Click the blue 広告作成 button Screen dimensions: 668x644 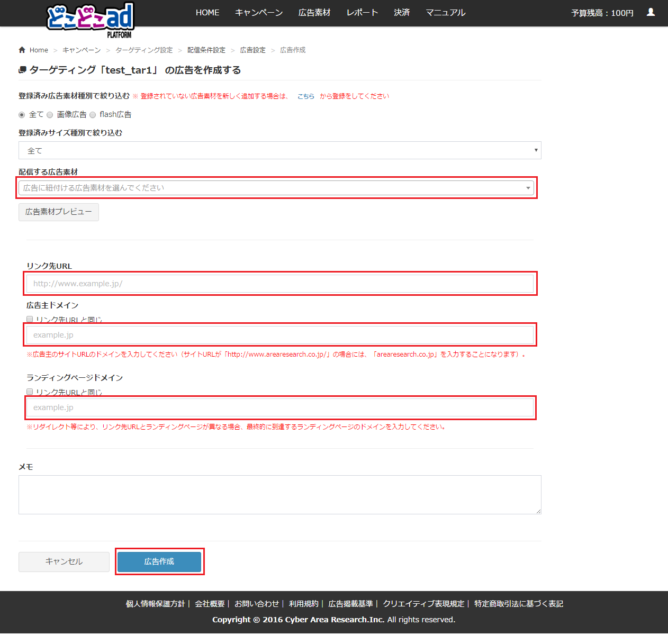point(159,561)
